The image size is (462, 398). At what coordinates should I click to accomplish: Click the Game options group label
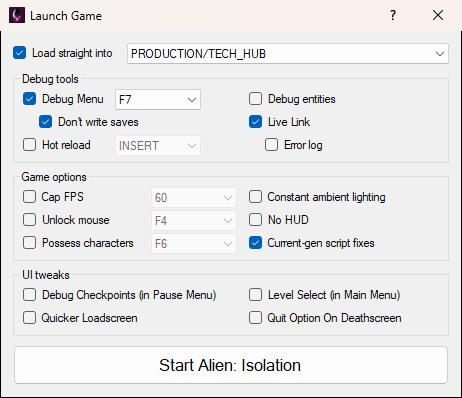pos(54,177)
